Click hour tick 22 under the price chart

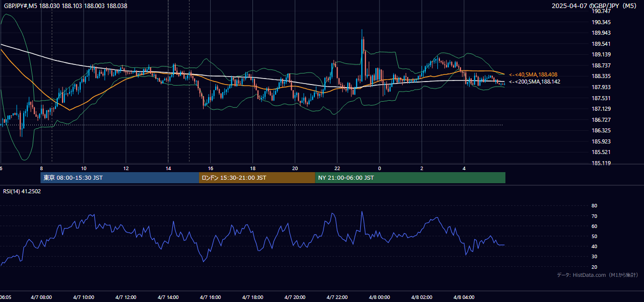337,168
